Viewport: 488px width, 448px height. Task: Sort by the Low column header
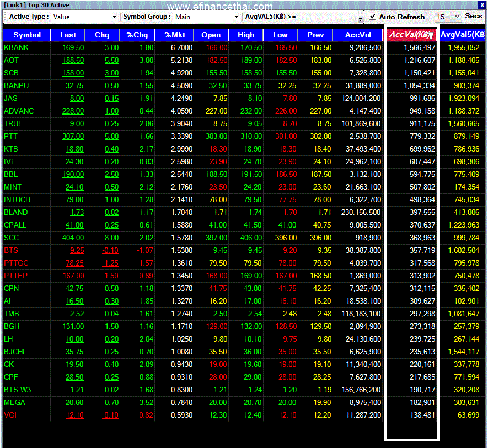pyautogui.click(x=281, y=35)
